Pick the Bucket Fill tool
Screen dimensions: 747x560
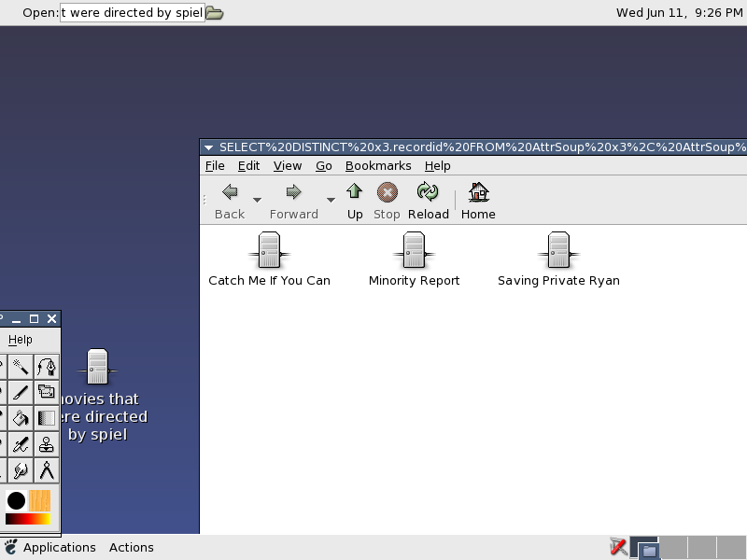pyautogui.click(x=21, y=418)
